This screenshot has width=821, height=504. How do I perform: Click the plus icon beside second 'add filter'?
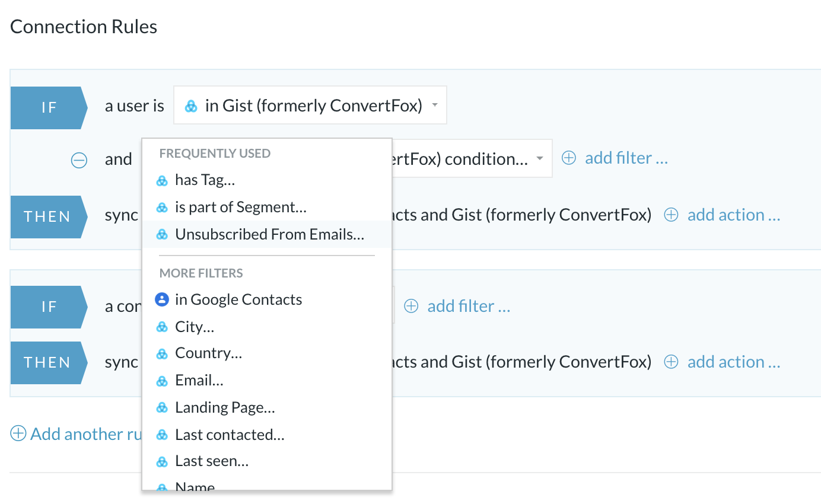point(411,306)
